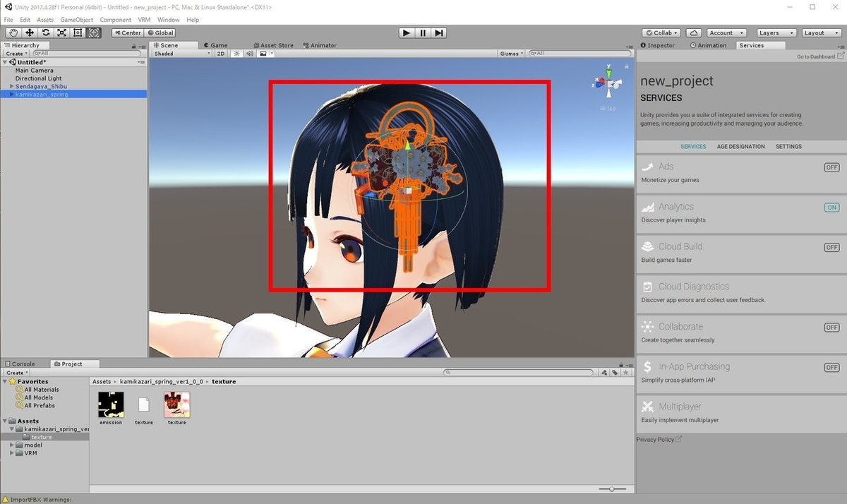Viewport: 847px width, 504px height.
Task: Open the Shaded draw mode dropdown
Action: [x=181, y=54]
